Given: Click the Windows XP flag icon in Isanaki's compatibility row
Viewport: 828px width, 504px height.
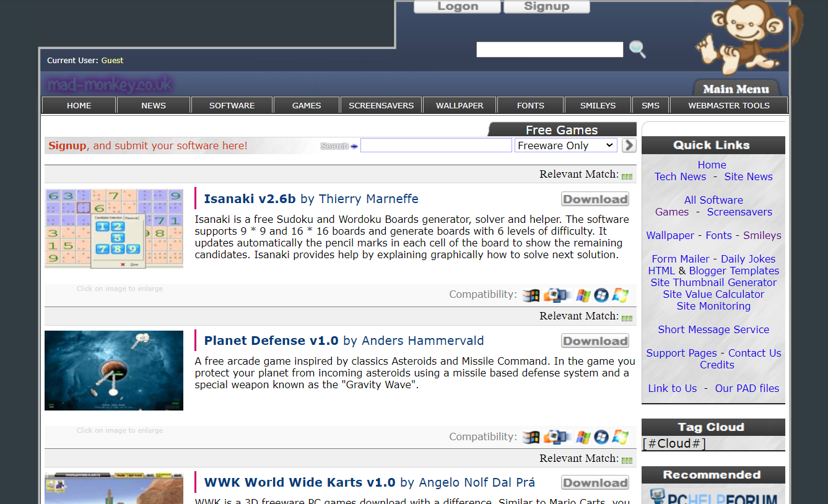Looking at the screenshot, I should click(x=583, y=295).
